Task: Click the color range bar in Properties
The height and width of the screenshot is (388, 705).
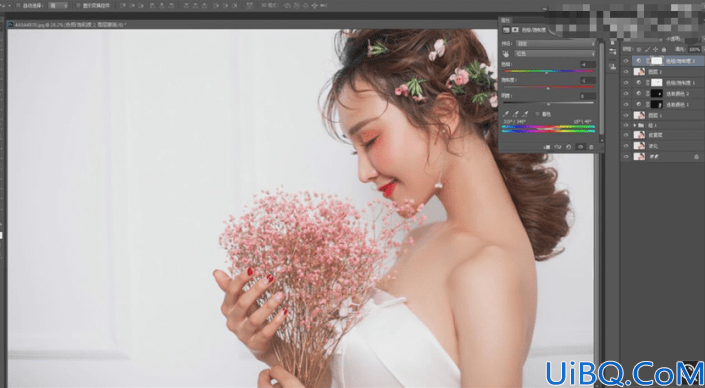Action: pyautogui.click(x=548, y=129)
